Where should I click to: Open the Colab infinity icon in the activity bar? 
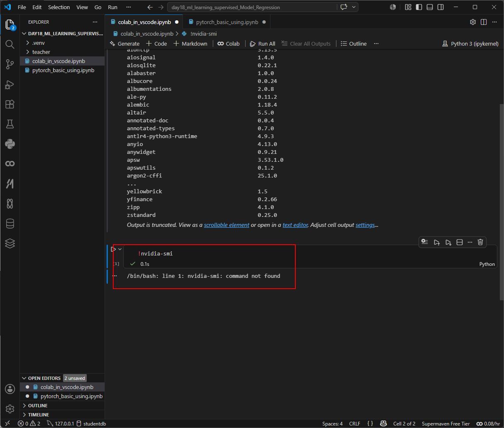pyautogui.click(x=10, y=164)
